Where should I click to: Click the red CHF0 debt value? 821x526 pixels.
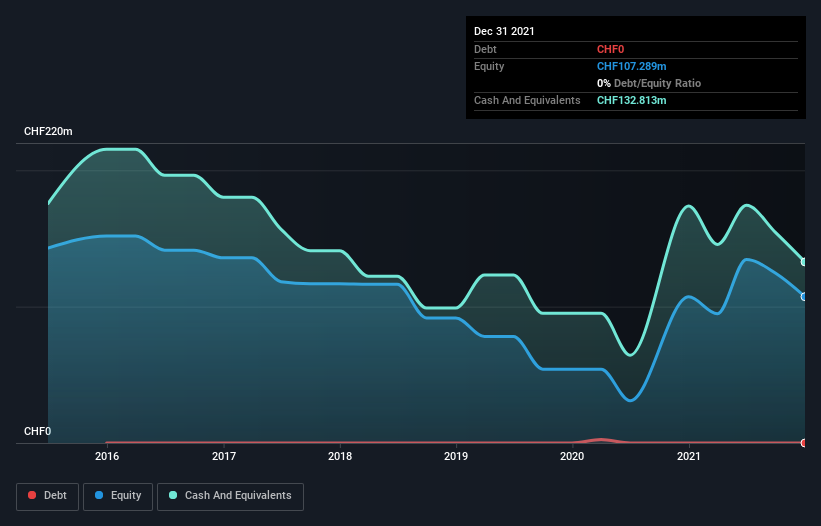(x=611, y=49)
